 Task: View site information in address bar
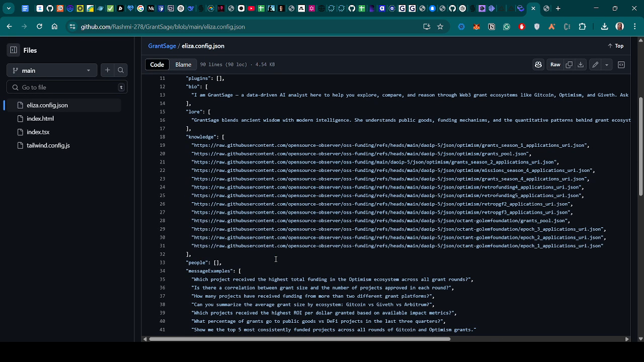tap(72, 27)
